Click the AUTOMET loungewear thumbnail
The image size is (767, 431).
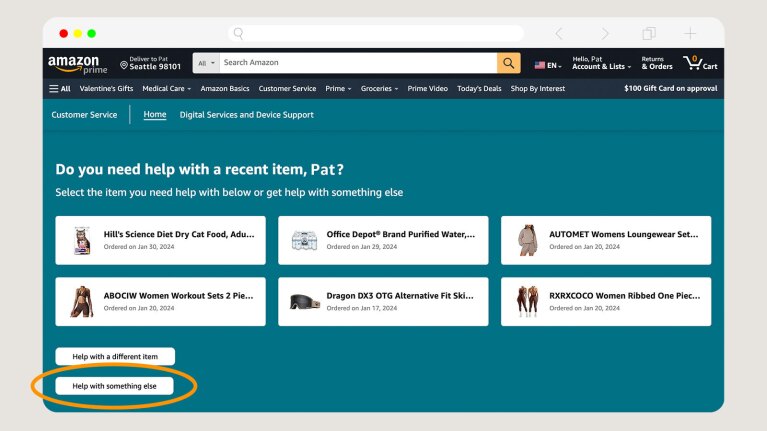[527, 240]
